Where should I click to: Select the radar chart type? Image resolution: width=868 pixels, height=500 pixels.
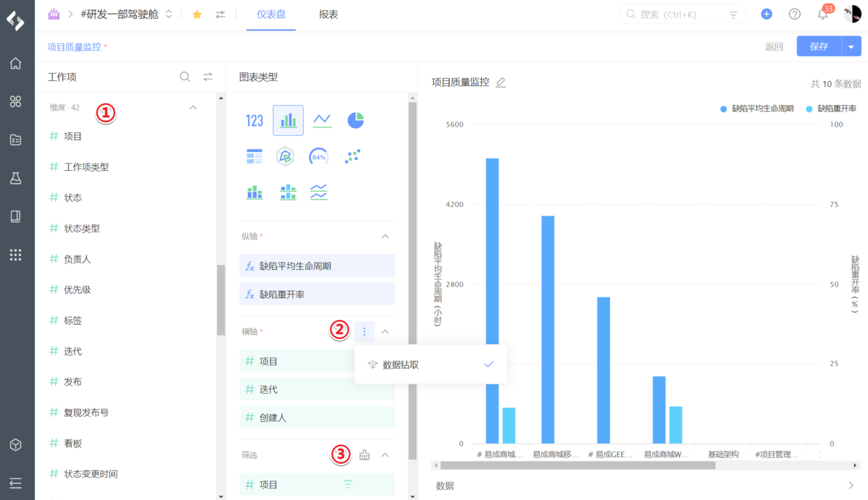[x=285, y=156]
